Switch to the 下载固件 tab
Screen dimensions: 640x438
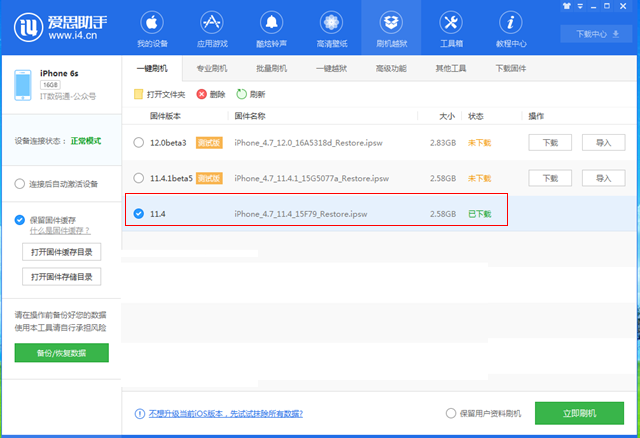(510, 68)
